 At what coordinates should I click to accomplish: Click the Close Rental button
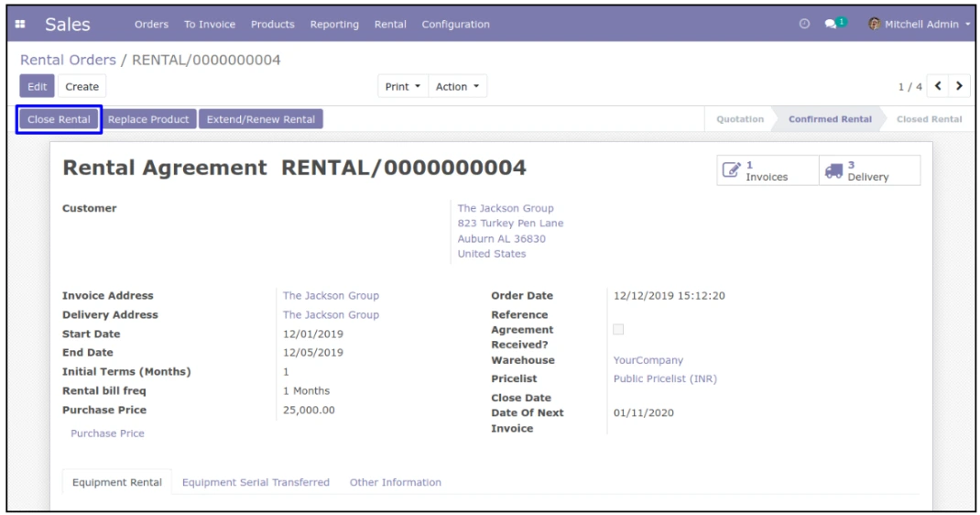point(59,119)
